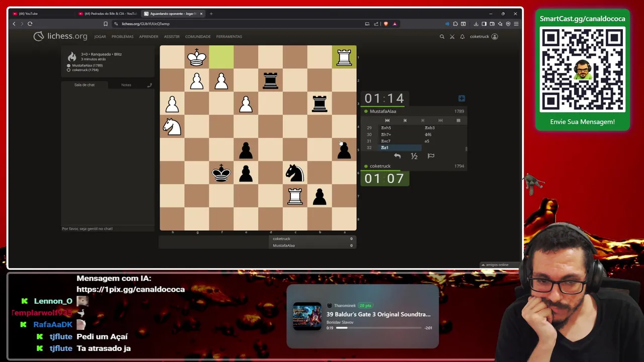Open coketruck user menu

pyautogui.click(x=484, y=37)
